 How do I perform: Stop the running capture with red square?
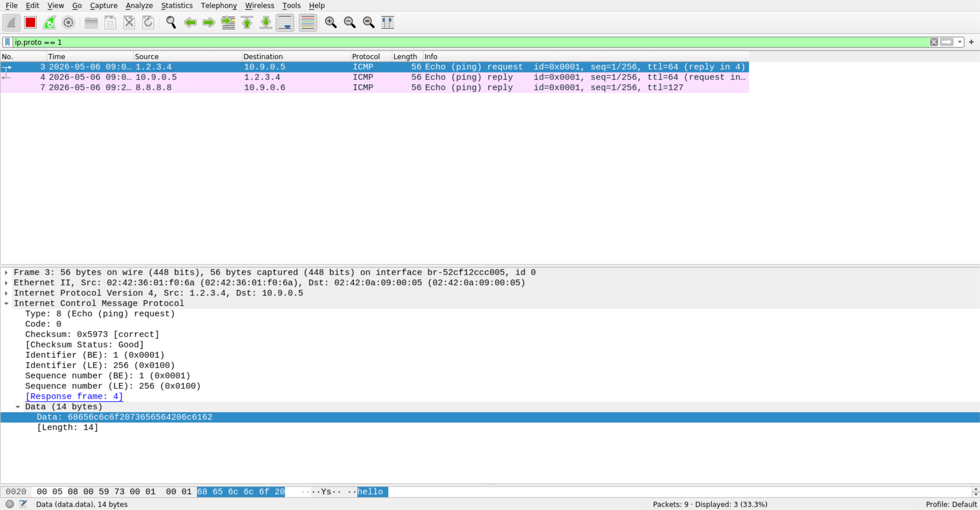pos(30,23)
